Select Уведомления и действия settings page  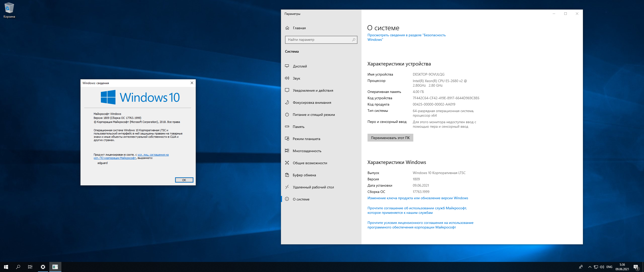pos(321,90)
